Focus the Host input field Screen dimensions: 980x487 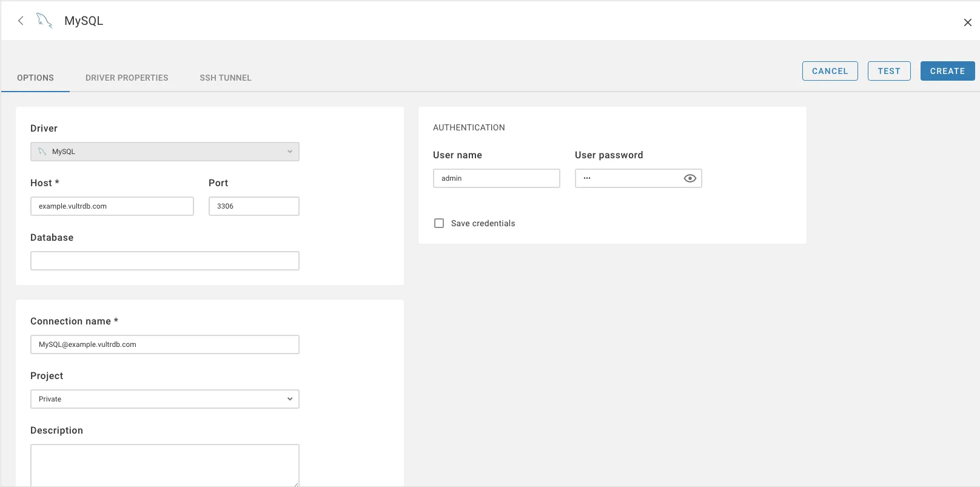[x=112, y=206]
